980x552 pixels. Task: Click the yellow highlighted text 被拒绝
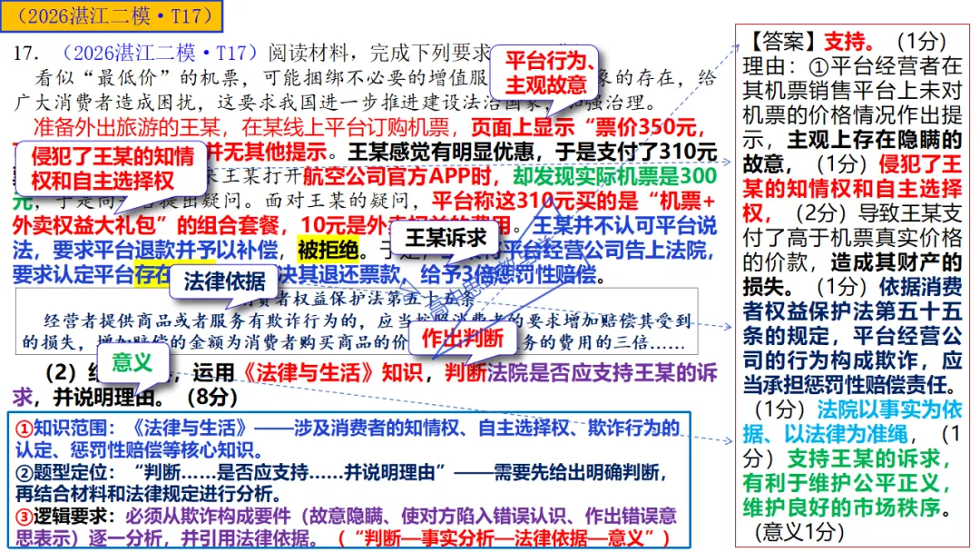click(x=328, y=251)
